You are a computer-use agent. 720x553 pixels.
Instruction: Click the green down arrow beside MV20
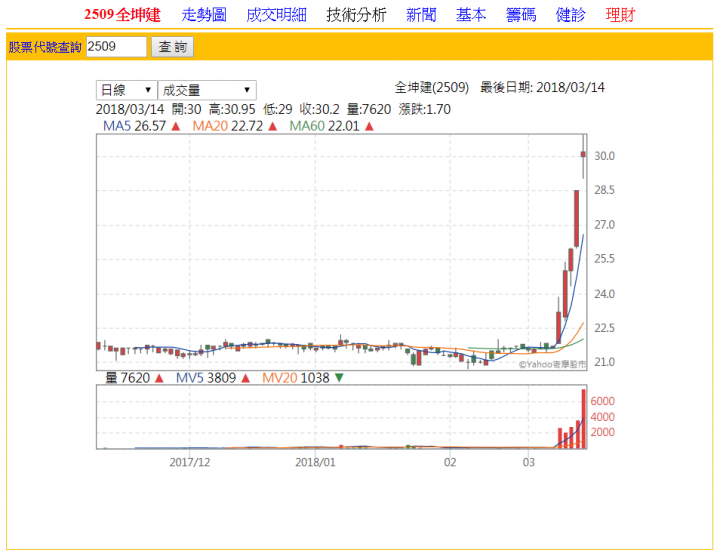pos(339,378)
